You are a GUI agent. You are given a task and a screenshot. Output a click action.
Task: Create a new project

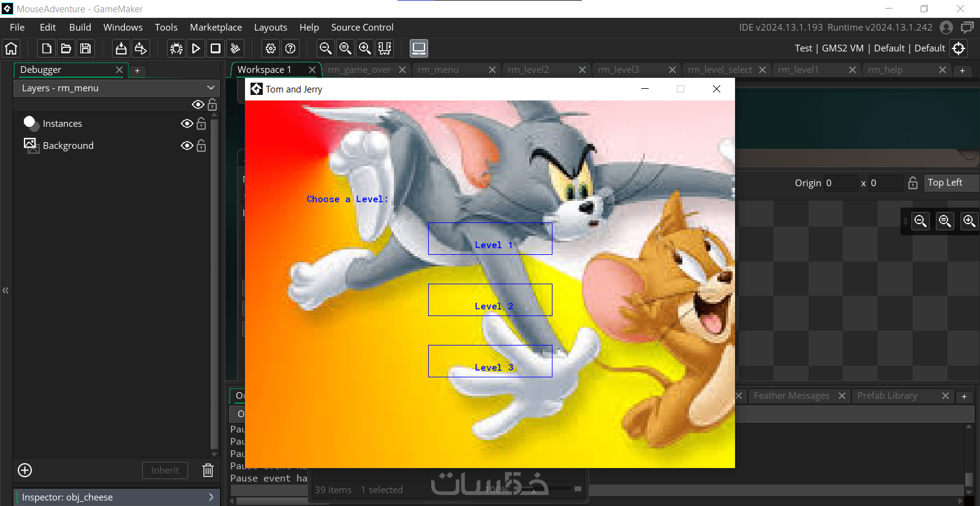tap(47, 48)
